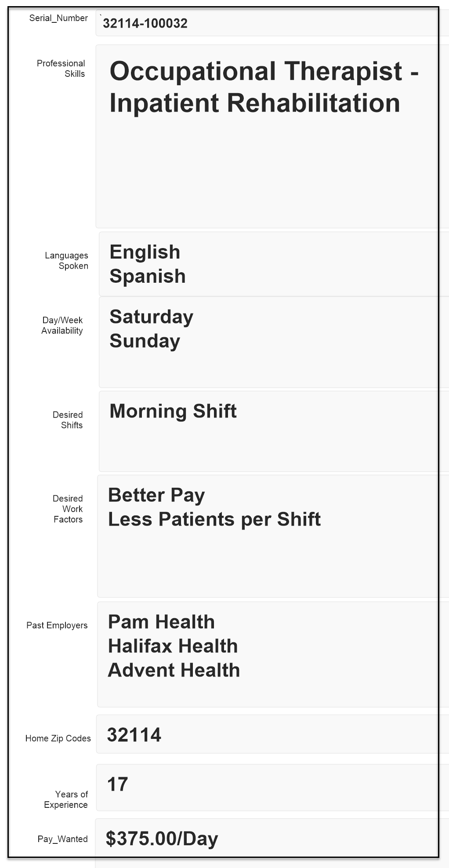Click the Serial_Number input field
This screenshot has height=868, width=449.
pos(268,23)
